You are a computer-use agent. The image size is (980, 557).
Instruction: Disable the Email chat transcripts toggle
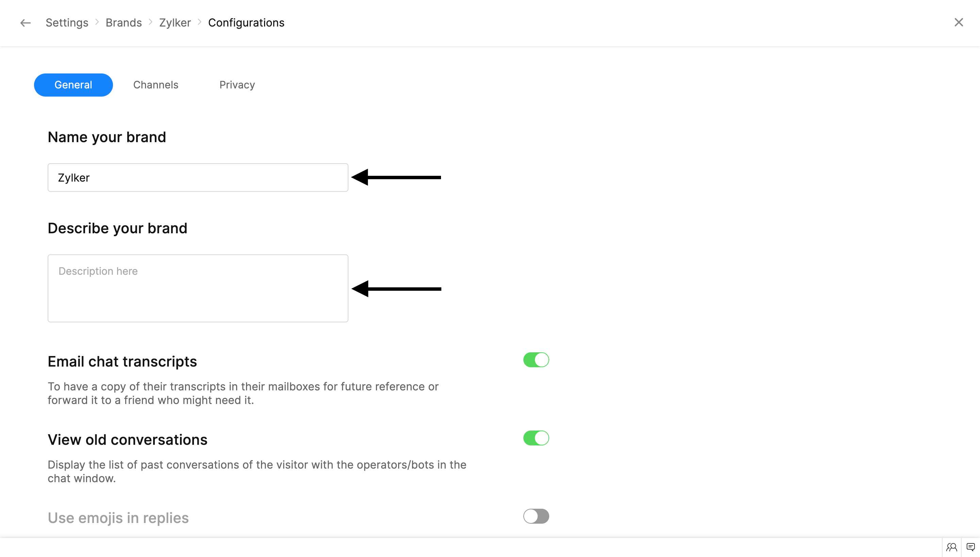(536, 360)
